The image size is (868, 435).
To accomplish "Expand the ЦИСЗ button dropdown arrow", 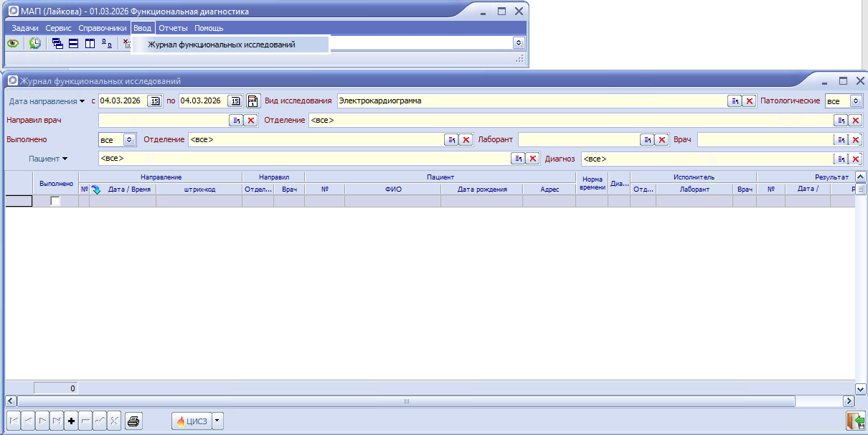I will coord(218,421).
